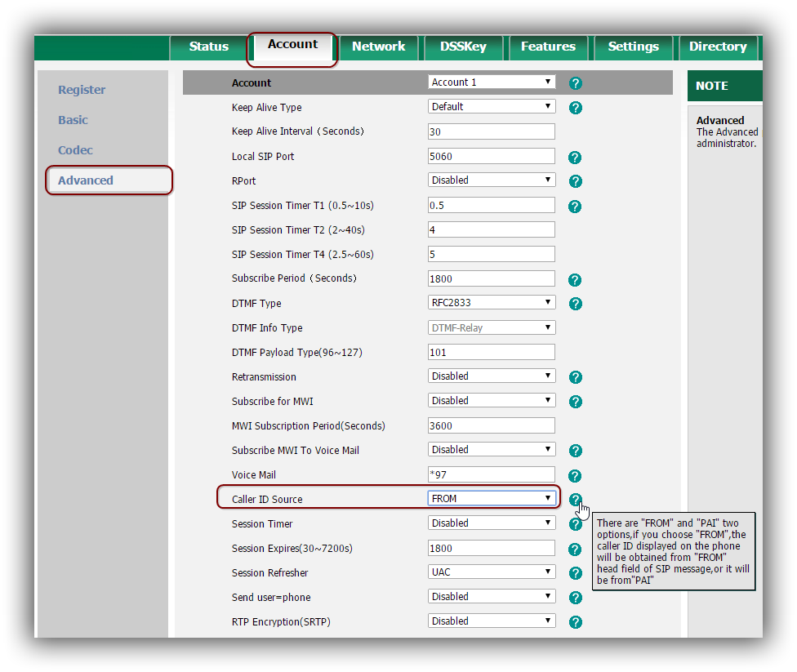Viewport: 797px width, 672px height.
Task: Click help icon for Voice Mail
Action: coord(575,475)
